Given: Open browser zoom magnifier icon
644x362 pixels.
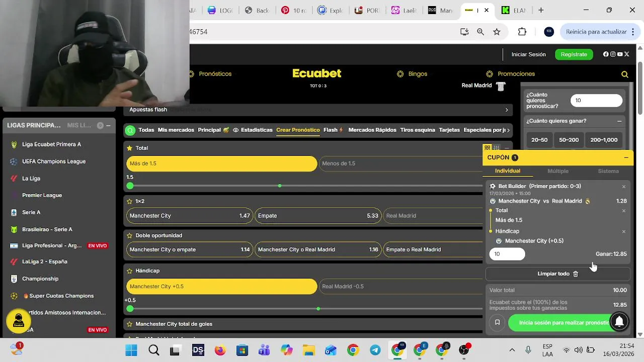Looking at the screenshot, I should click(x=480, y=32).
